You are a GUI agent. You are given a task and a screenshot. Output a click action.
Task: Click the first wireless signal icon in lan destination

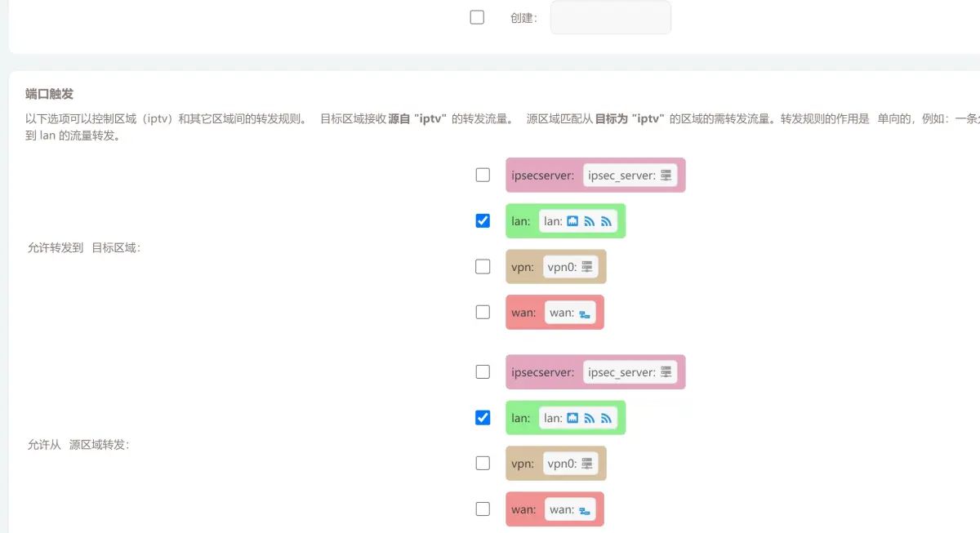tap(589, 221)
